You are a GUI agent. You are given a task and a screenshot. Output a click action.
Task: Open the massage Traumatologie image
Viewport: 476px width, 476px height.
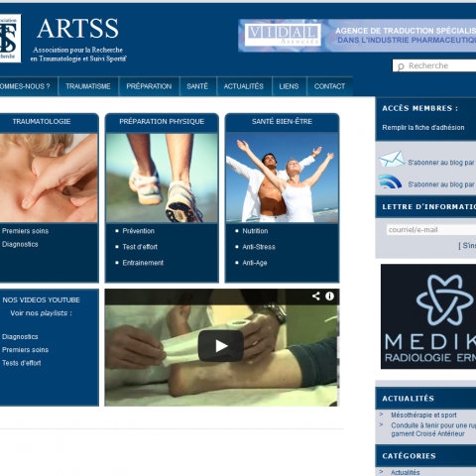[49, 178]
